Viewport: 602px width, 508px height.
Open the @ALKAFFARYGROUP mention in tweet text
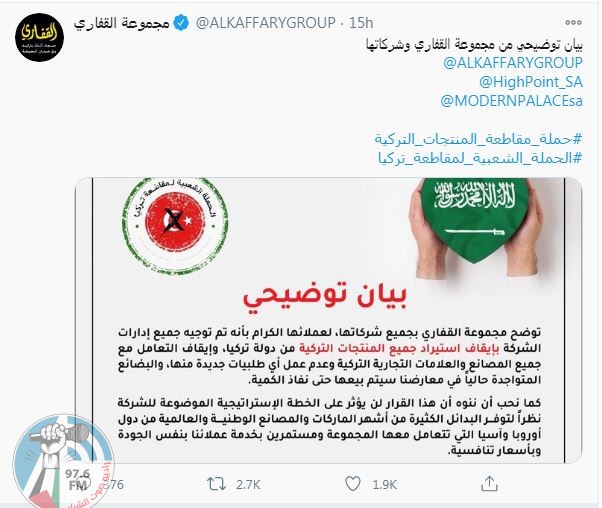click(x=513, y=63)
